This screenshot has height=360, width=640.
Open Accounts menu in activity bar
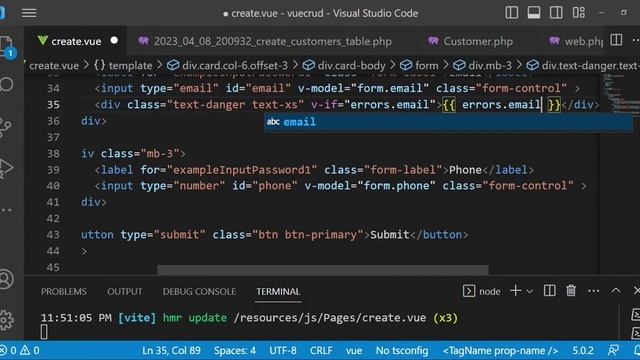click(6, 280)
